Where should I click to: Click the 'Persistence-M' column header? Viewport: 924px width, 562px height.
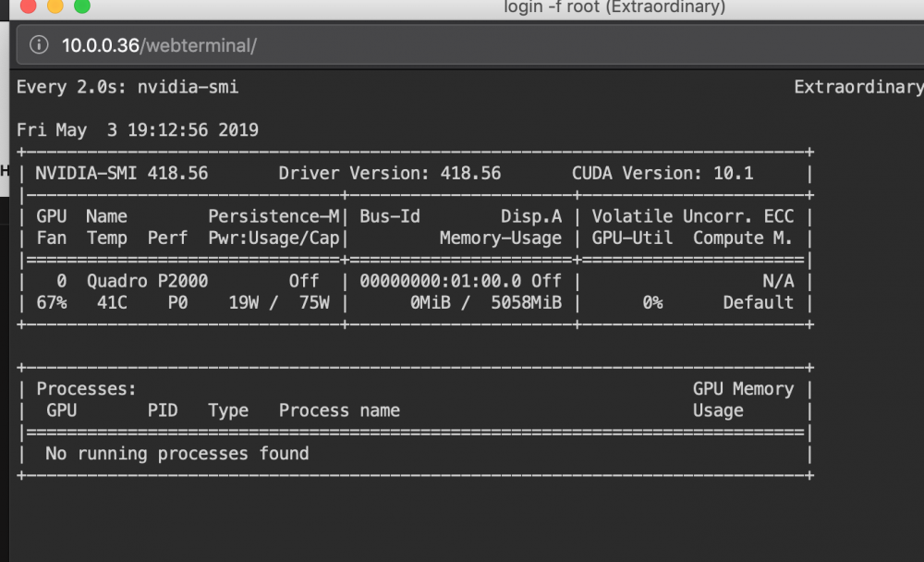click(274, 216)
